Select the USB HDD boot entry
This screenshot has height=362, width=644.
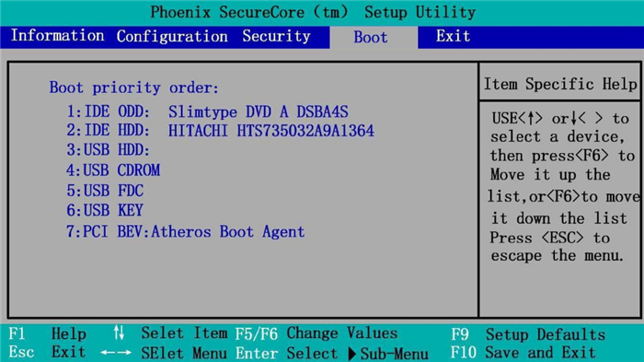108,150
